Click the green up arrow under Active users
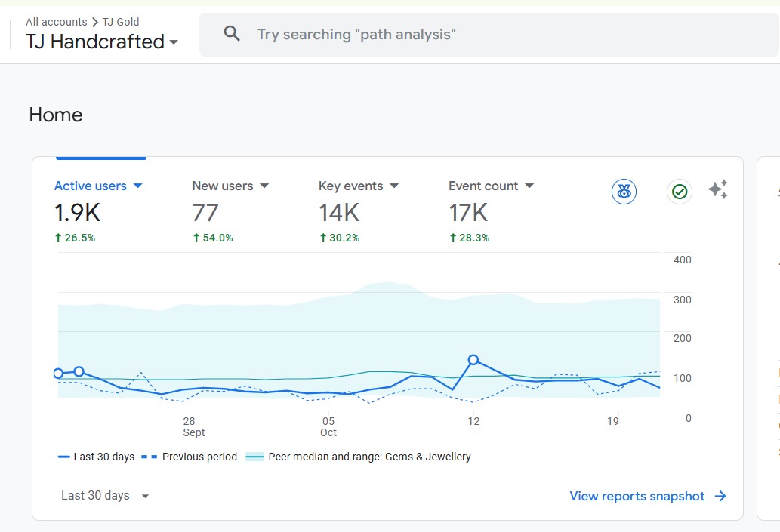This screenshot has height=532, width=780. pos(58,238)
